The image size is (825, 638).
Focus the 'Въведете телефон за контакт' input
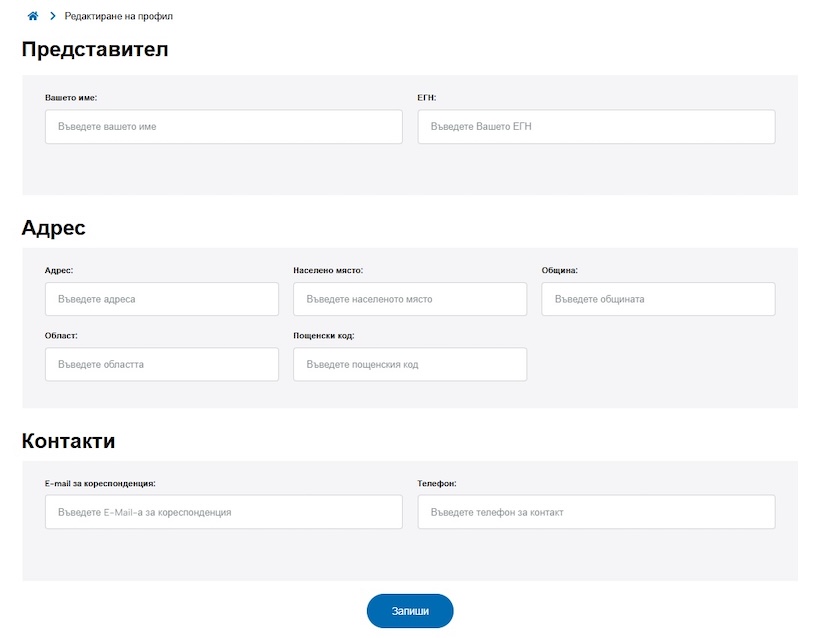point(596,512)
